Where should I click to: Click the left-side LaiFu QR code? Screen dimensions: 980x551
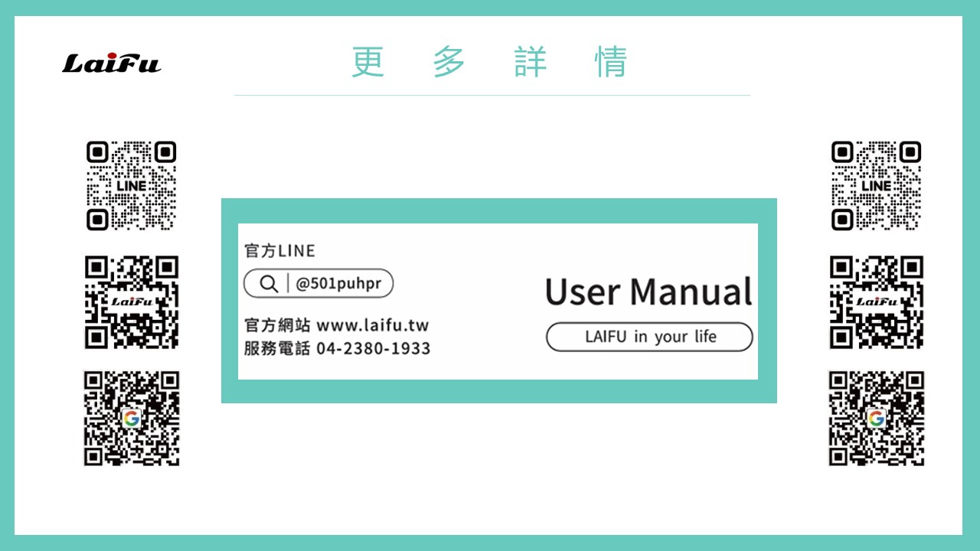coord(131,302)
